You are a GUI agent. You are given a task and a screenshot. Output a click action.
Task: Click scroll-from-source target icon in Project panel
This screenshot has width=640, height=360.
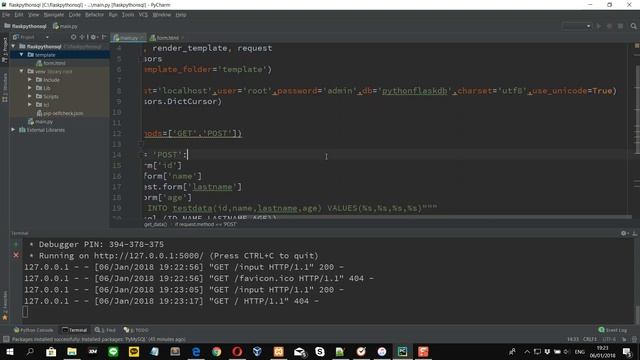(73, 37)
